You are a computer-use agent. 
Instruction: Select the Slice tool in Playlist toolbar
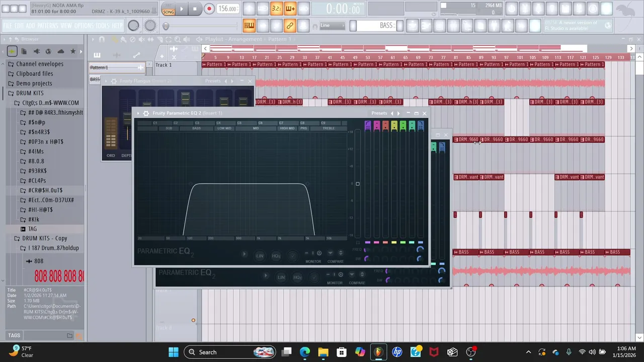(160, 39)
